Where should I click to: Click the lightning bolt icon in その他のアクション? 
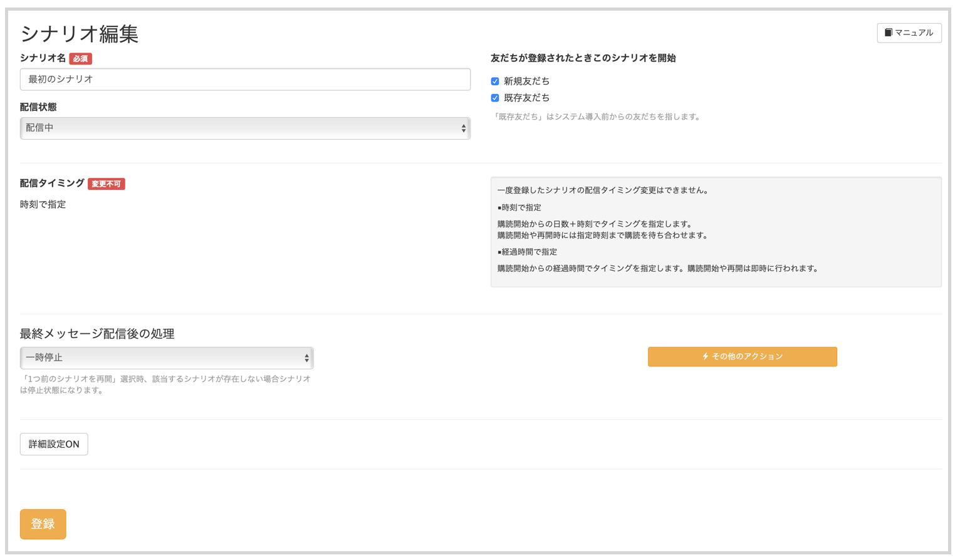pos(705,356)
